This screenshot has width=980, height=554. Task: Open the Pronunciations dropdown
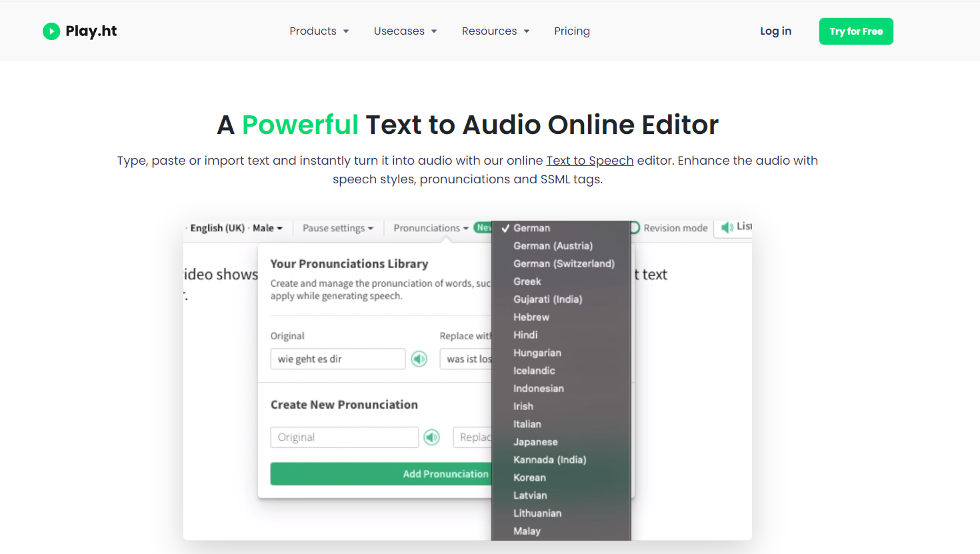coord(431,228)
